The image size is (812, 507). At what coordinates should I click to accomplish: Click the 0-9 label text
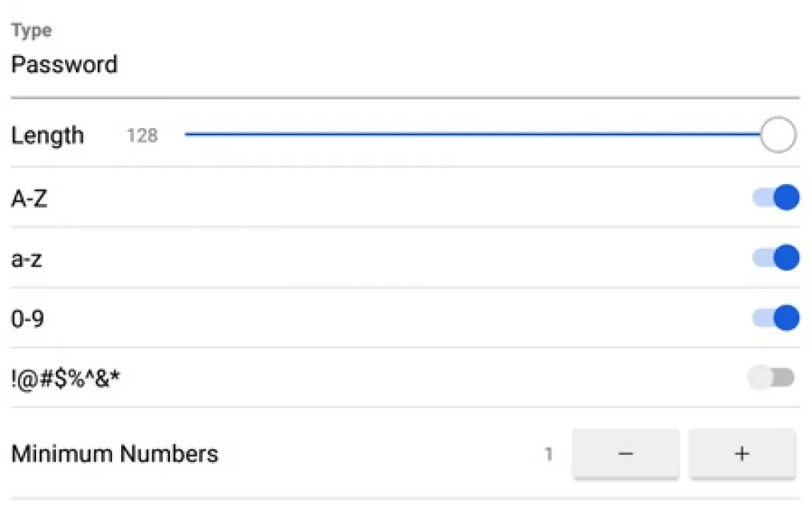tap(27, 319)
